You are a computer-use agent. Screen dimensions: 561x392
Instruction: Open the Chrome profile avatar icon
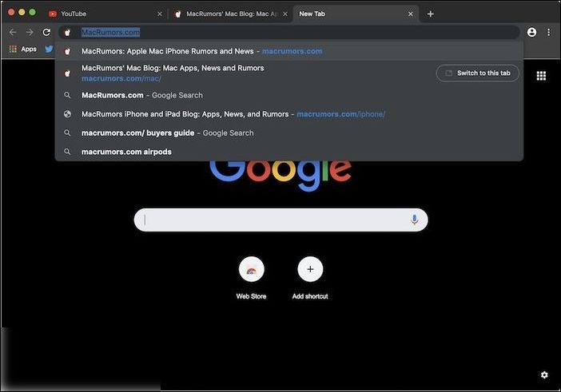point(531,32)
